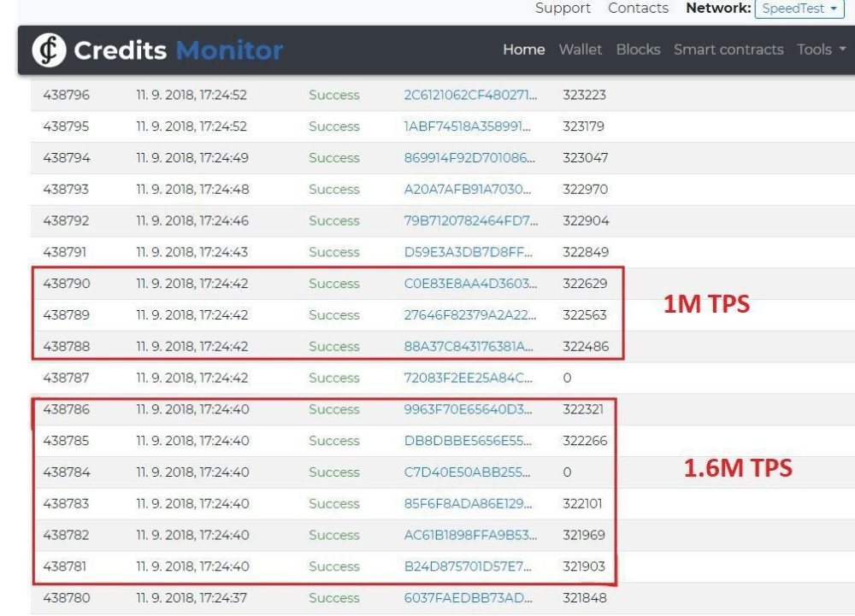Open the Blocks nav item

tap(638, 50)
